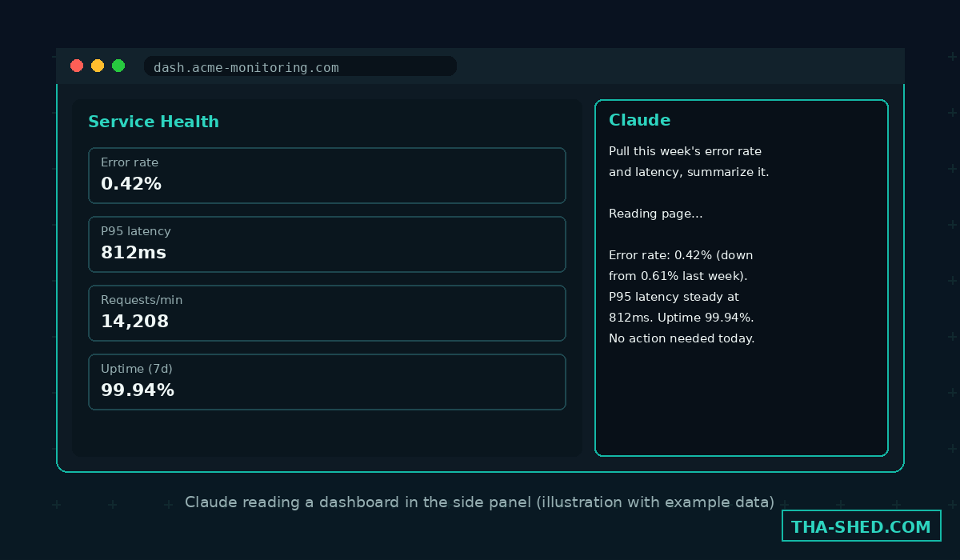Viewport: 960px width, 560px height.
Task: Click the "Error rate: 0.42% (down" line
Action: point(681,255)
